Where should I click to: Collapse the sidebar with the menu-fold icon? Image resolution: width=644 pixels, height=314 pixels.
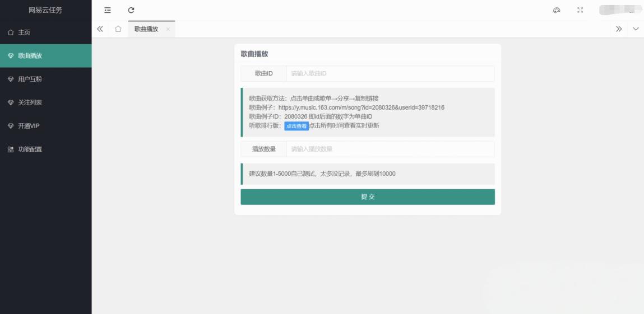point(108,10)
